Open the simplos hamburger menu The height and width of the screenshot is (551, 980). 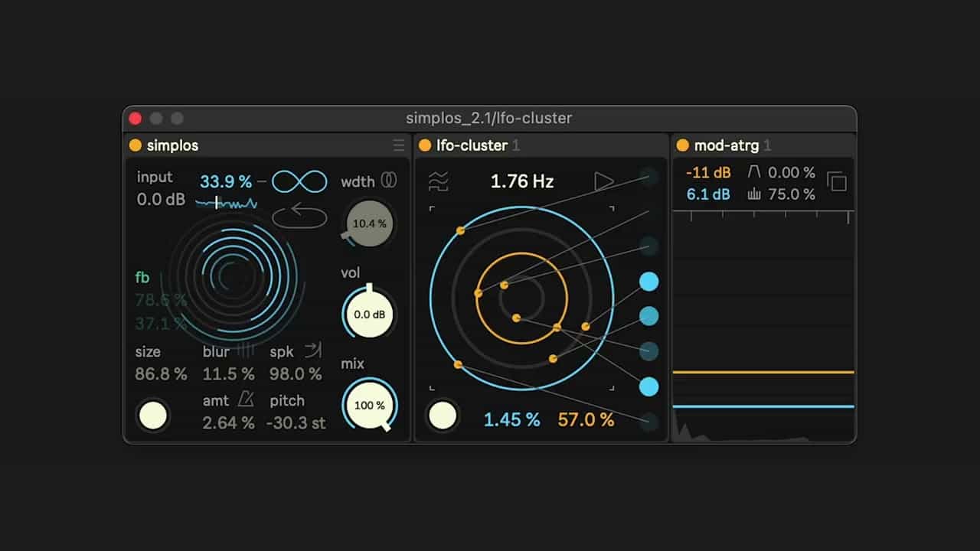click(399, 145)
